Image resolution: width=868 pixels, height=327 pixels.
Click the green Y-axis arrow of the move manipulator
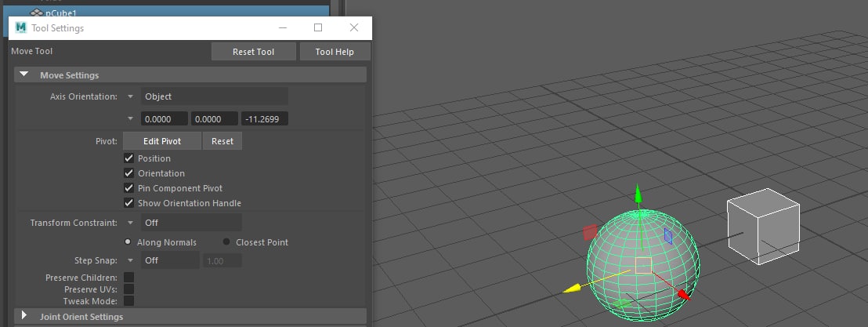(638, 195)
